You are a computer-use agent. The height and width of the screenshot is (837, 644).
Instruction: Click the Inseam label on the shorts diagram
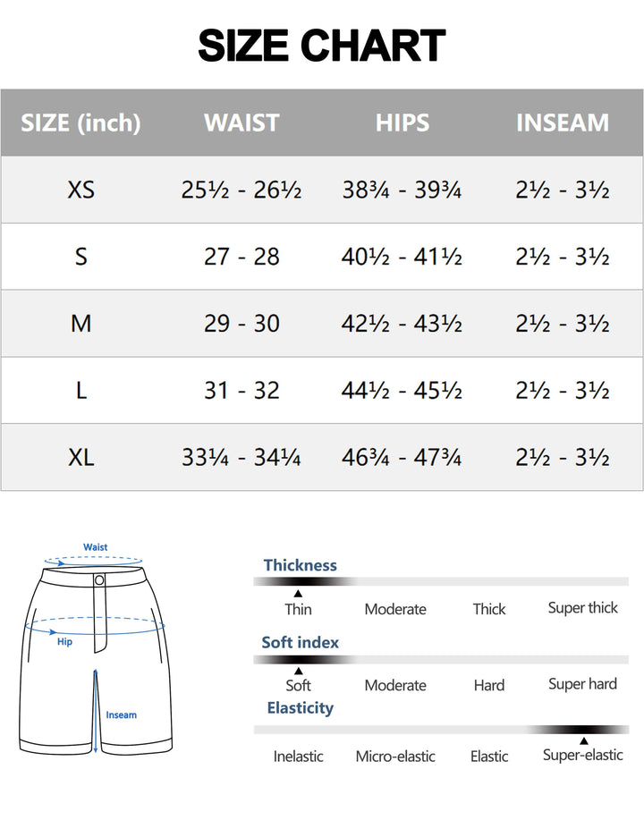pos(122,715)
